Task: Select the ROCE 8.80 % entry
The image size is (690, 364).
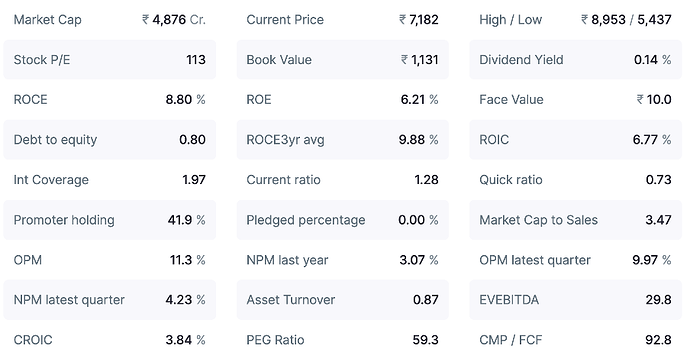Action: (110, 99)
